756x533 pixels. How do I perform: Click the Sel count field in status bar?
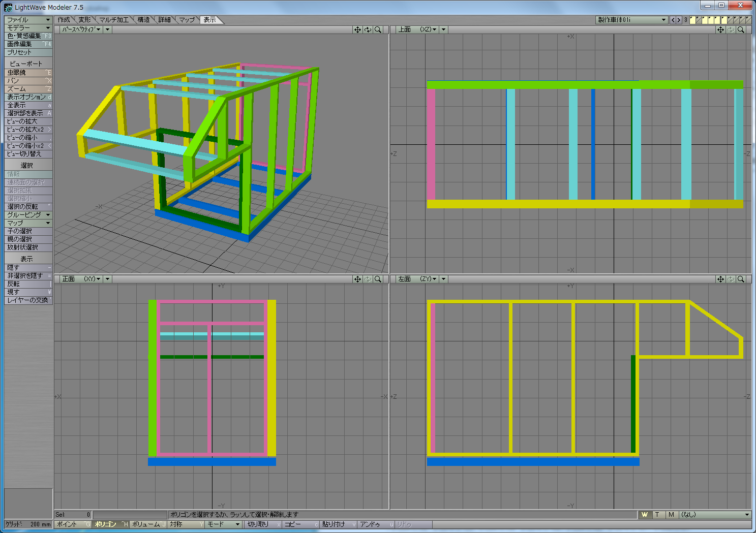click(73, 515)
